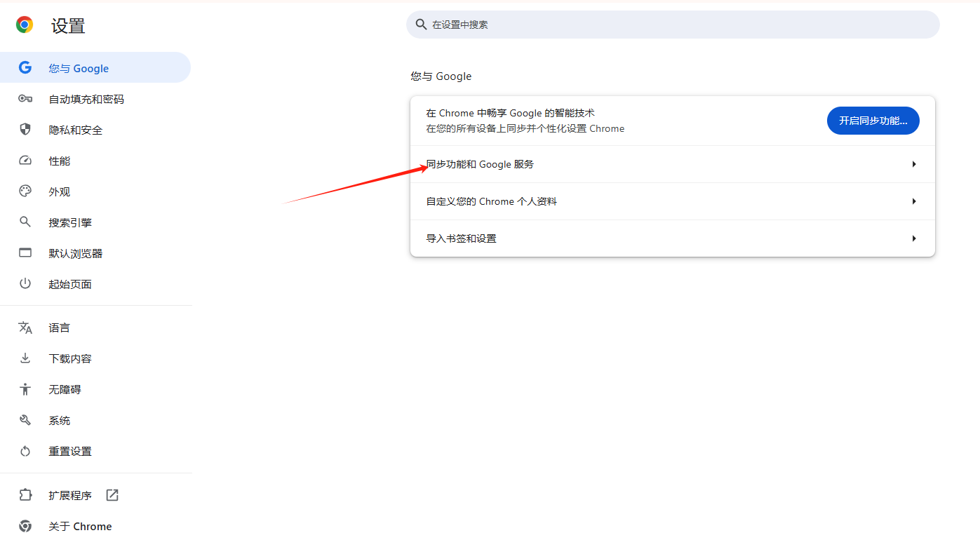Expand arrow for 自定义您的 Chrome 个人资料

914,201
